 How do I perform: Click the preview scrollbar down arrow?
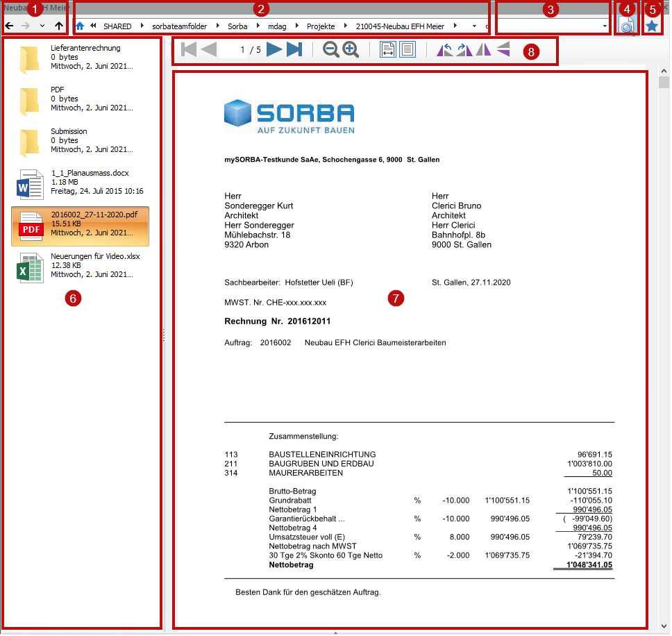coord(665,628)
